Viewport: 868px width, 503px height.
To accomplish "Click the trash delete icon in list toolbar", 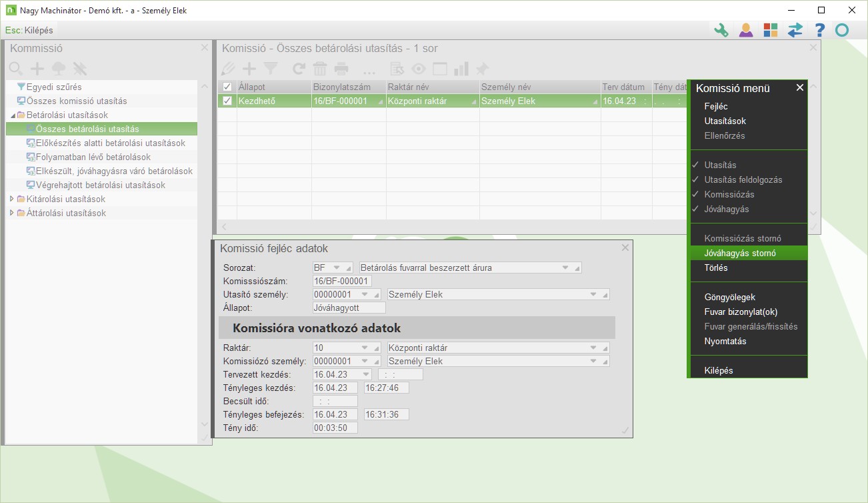I will tap(320, 68).
